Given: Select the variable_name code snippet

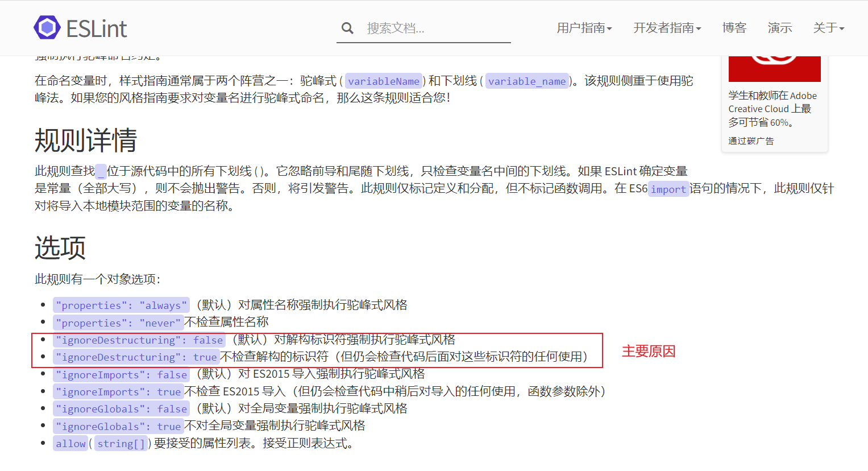Looking at the screenshot, I should pyautogui.click(x=527, y=81).
